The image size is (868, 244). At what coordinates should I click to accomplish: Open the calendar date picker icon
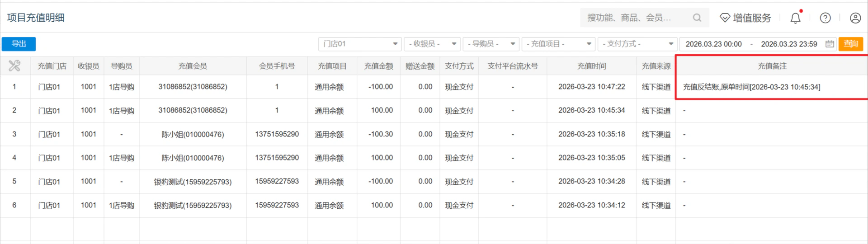point(830,44)
